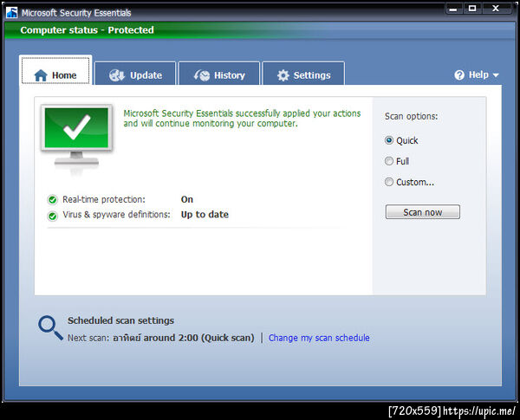This screenshot has height=420, width=520.
Task: Click the Scheduled scan settings heading
Action: coord(120,320)
